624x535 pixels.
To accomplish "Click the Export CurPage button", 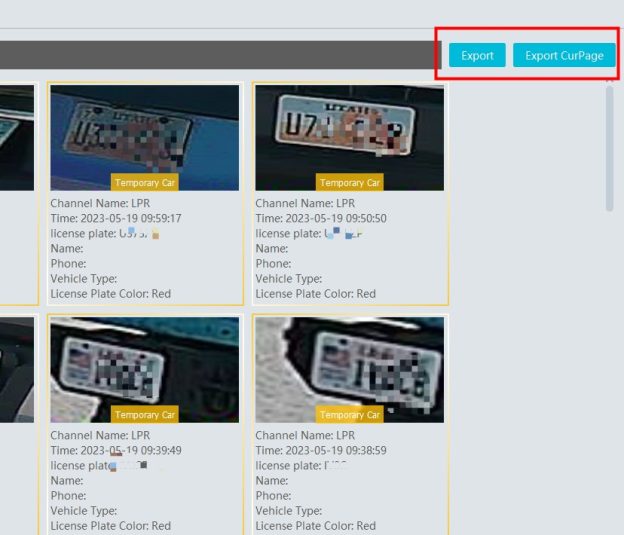I will 564,56.
